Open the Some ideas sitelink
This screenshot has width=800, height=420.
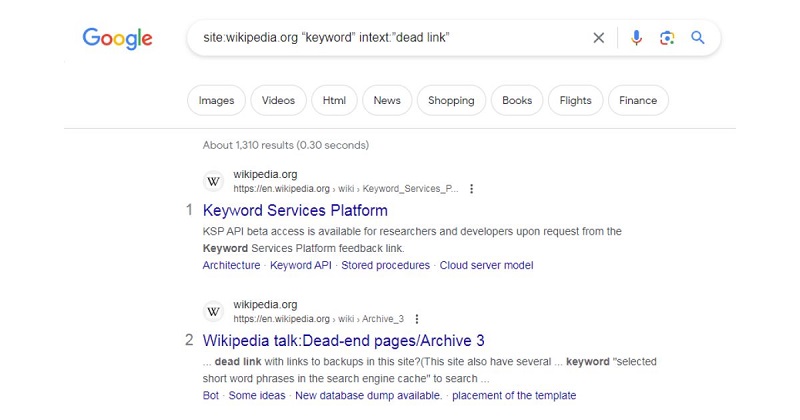coord(257,396)
